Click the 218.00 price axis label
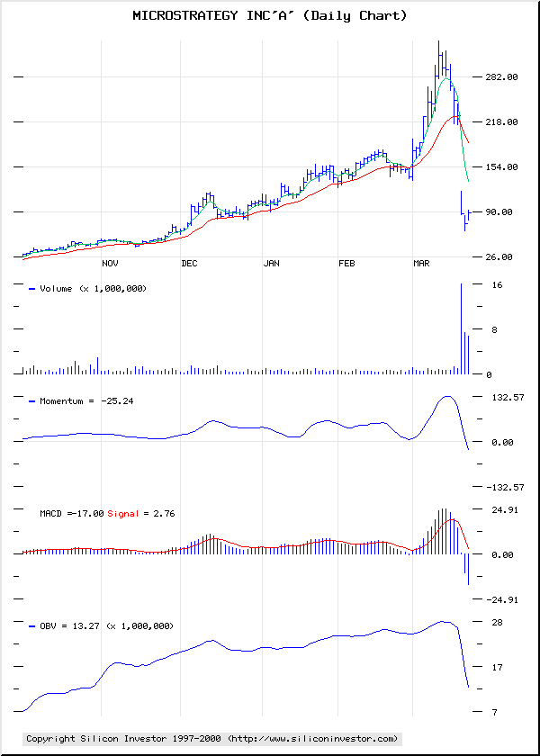 (x=502, y=122)
